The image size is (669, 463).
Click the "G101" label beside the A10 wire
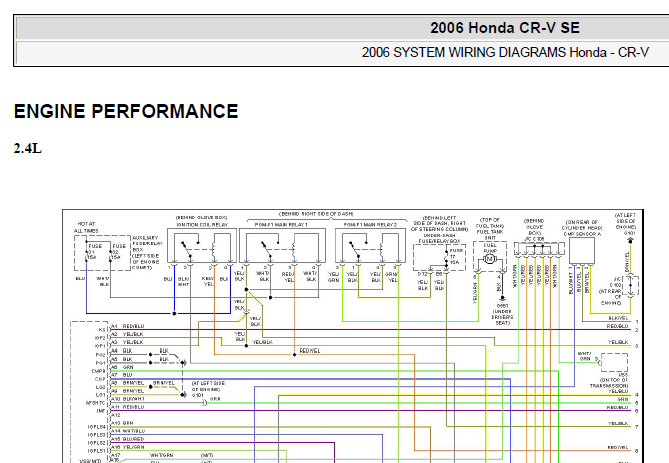(197, 395)
